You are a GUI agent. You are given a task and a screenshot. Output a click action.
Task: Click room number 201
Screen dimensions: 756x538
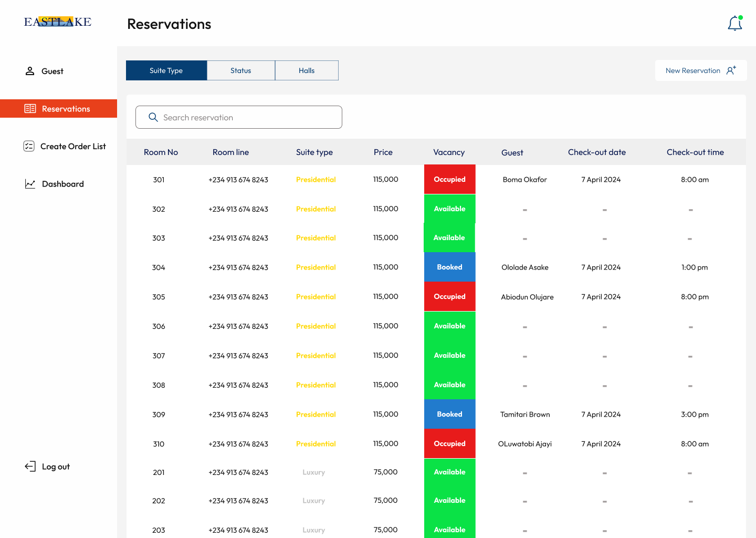pyautogui.click(x=159, y=472)
